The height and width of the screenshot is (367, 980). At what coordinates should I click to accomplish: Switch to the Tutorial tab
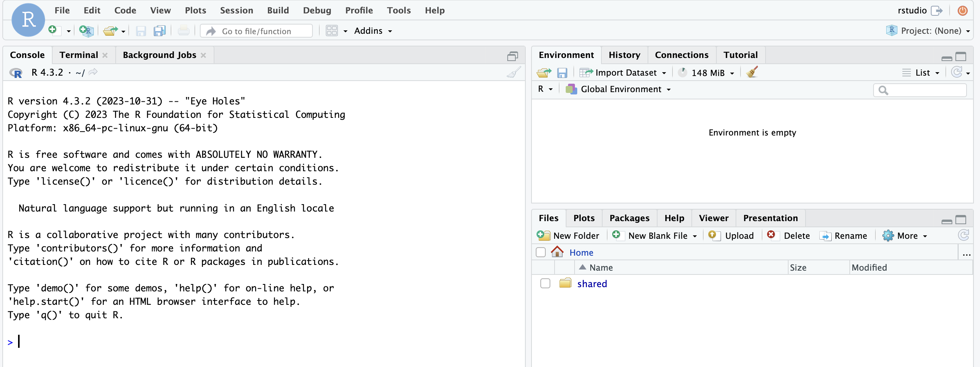pyautogui.click(x=740, y=55)
